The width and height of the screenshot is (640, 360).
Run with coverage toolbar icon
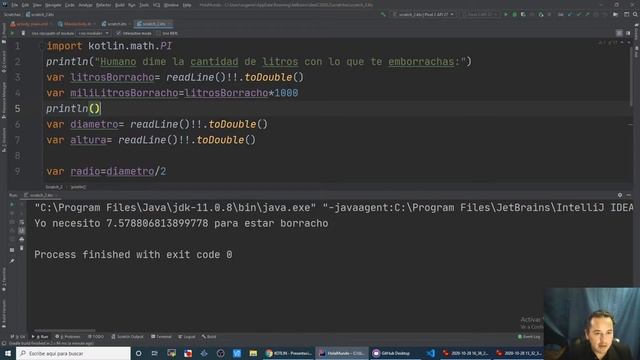pyautogui.click(x=523, y=14)
